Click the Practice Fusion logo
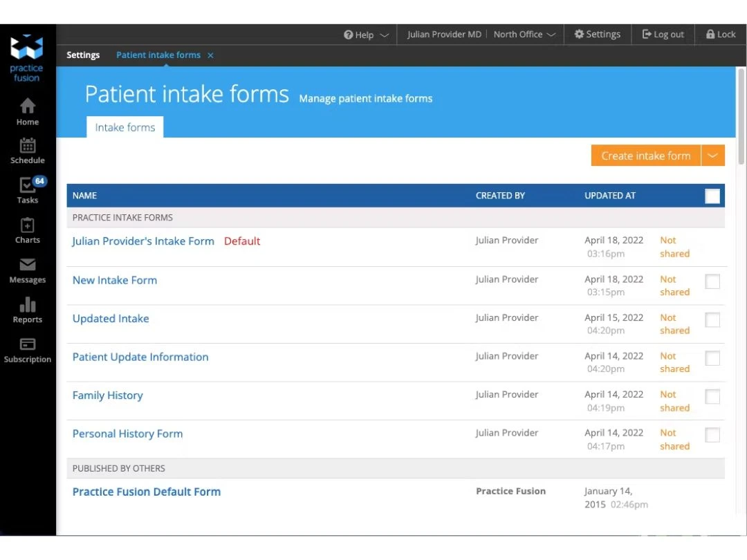Viewport: 747px width, 560px height. (27, 58)
